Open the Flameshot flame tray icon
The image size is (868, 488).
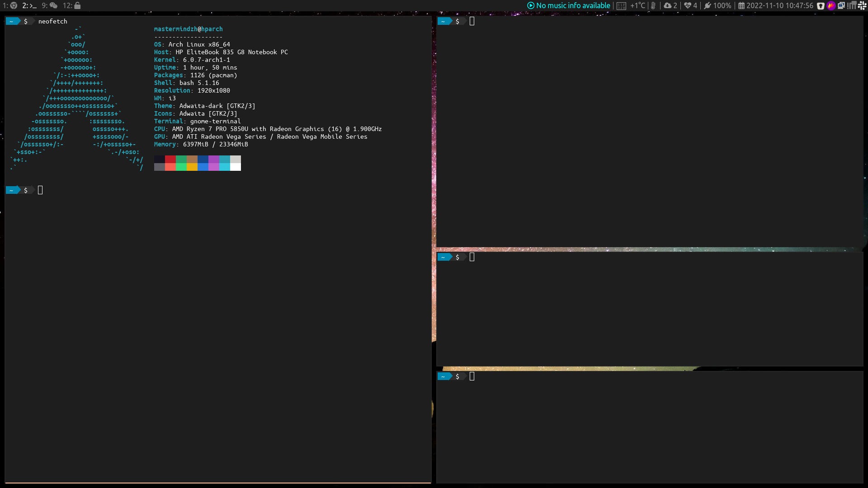click(x=831, y=5)
